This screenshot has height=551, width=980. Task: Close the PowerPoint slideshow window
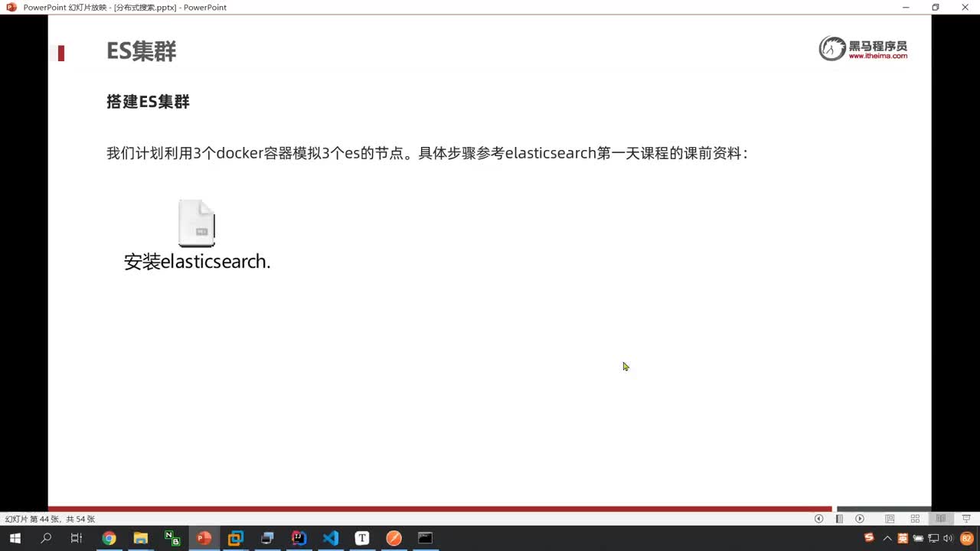tap(965, 7)
